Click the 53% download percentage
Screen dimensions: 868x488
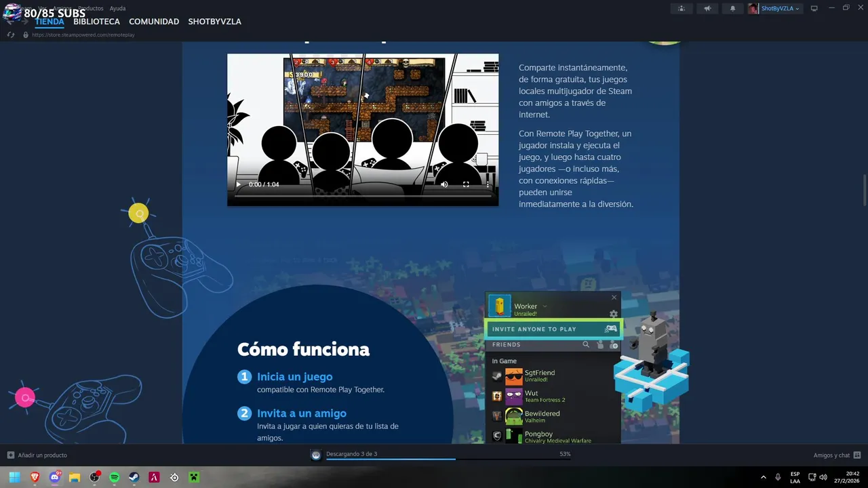[565, 454]
